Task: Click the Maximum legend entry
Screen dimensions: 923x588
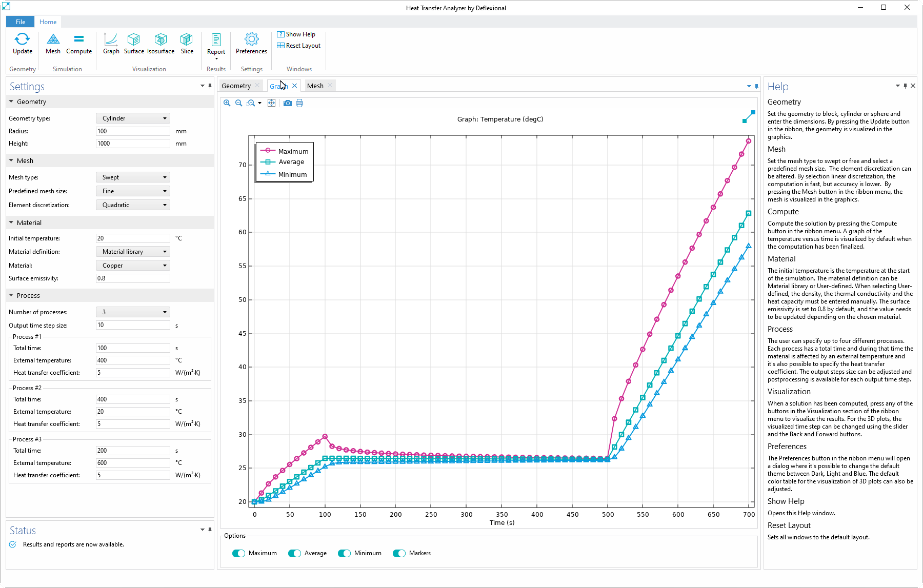Action: [285, 151]
